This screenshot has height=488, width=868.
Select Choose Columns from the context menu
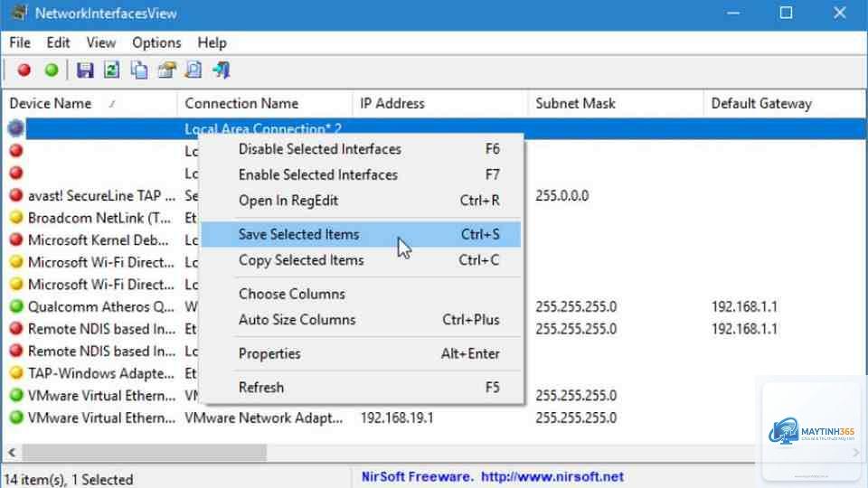tap(361, 294)
